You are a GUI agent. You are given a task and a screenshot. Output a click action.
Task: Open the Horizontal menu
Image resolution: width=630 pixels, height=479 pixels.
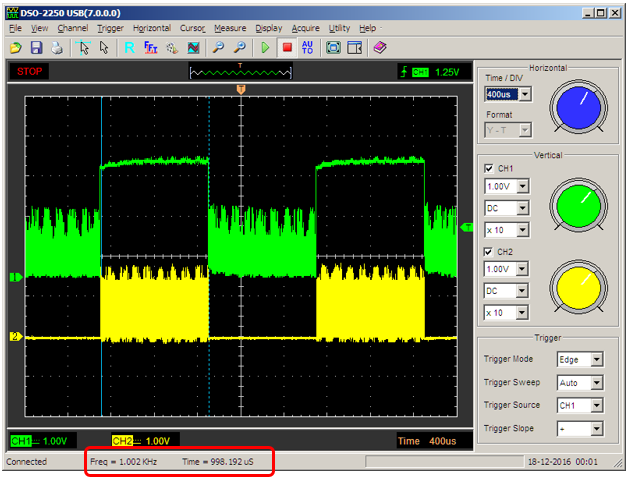click(x=152, y=28)
